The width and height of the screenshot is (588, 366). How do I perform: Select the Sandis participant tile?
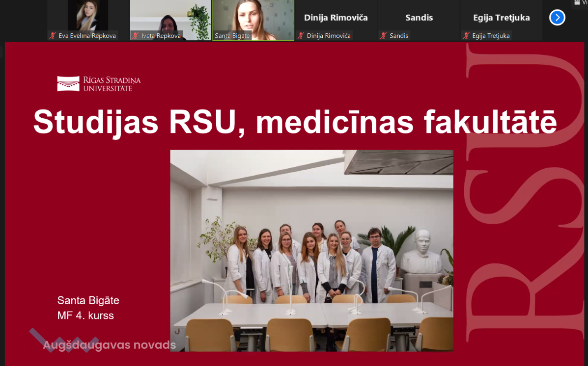(419, 20)
